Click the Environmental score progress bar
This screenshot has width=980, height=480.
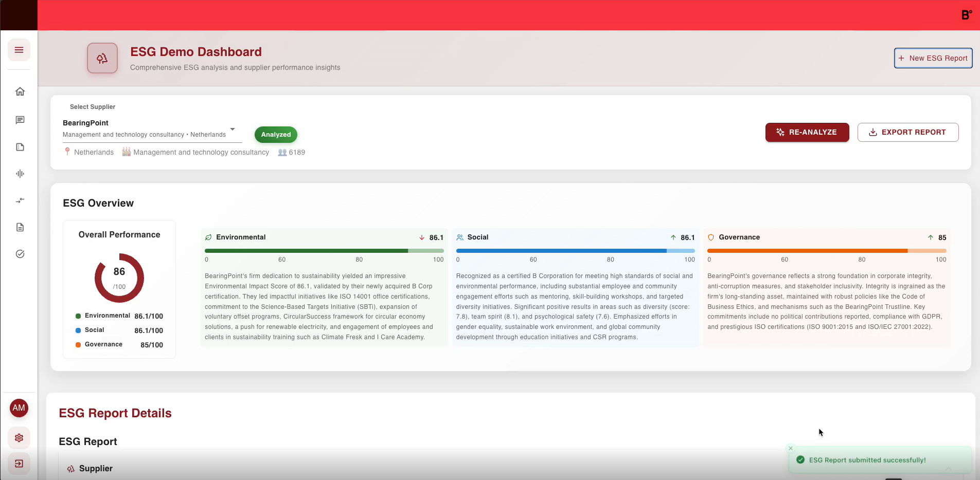click(x=324, y=251)
